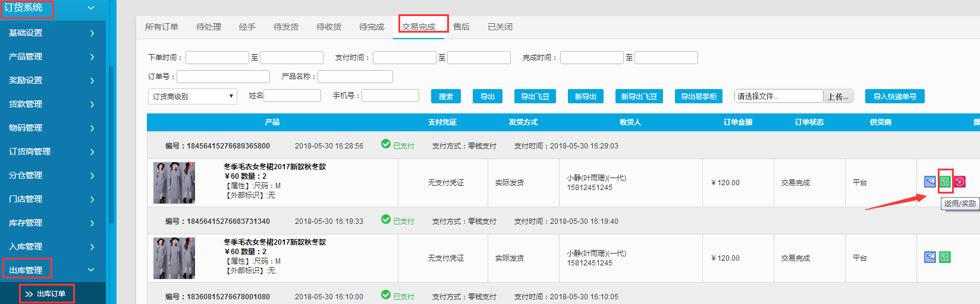Click product thumbnail of order 18456415276683731340
This screenshot has width=980, height=304.
[174, 258]
